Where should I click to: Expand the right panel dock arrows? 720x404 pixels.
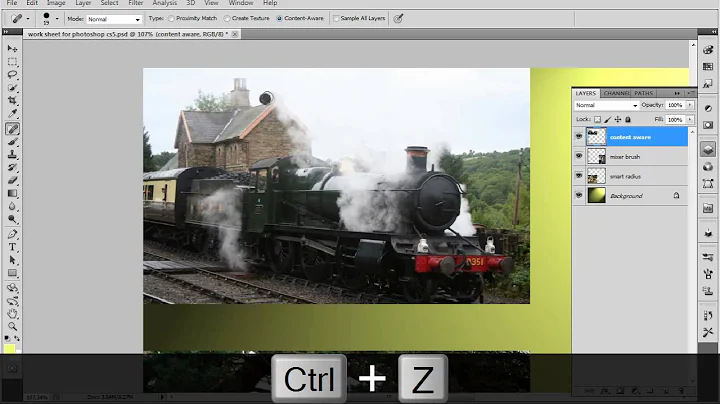[x=714, y=32]
